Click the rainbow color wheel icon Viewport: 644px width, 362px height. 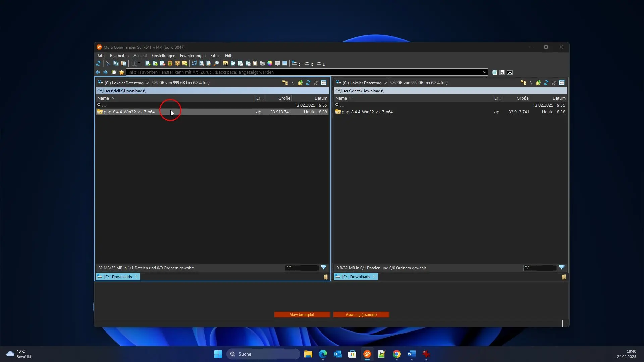click(270, 63)
